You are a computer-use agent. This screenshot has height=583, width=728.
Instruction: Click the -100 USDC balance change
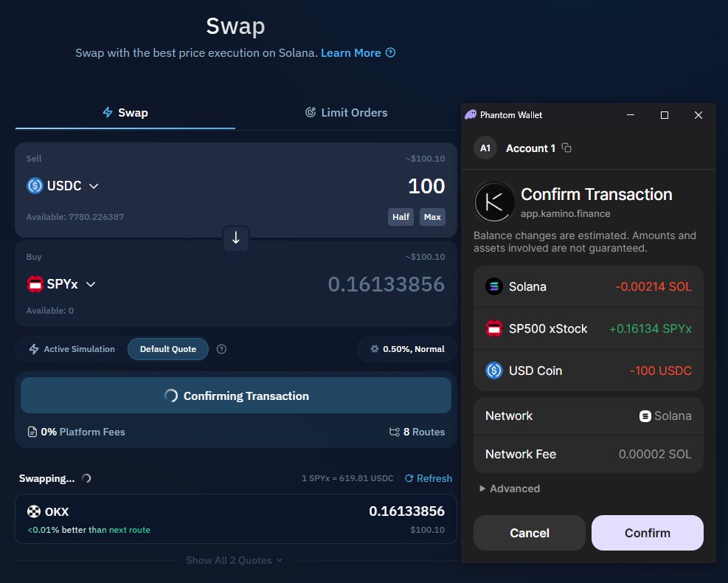661,370
